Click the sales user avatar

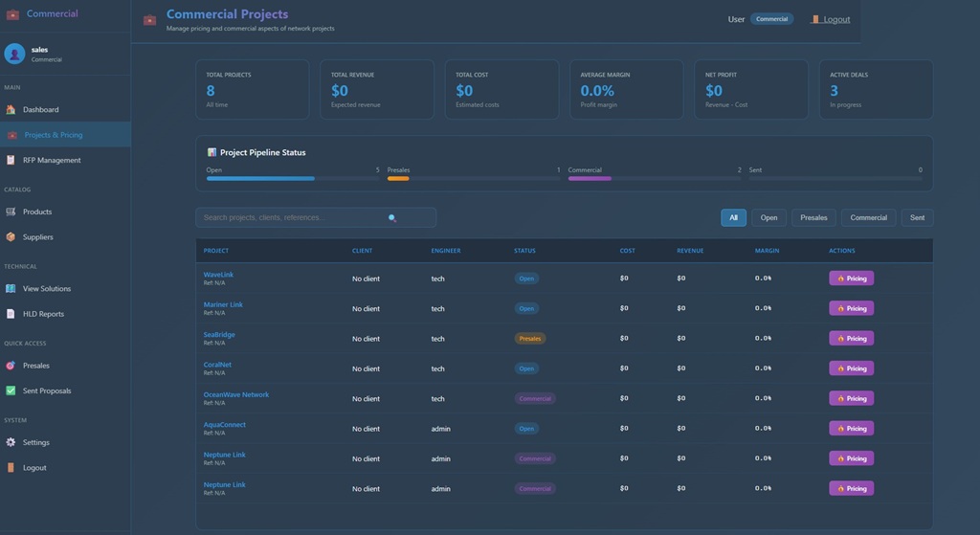14,54
